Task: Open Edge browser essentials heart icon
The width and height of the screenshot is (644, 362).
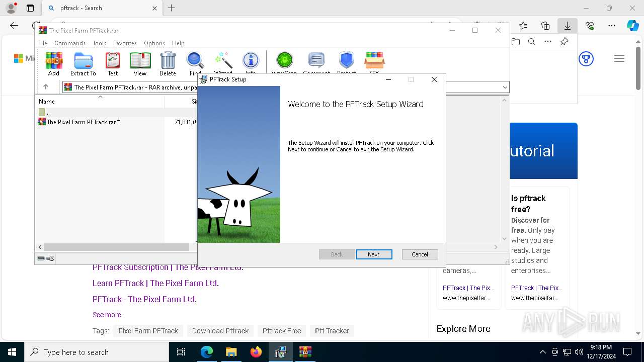Action: pos(590,26)
